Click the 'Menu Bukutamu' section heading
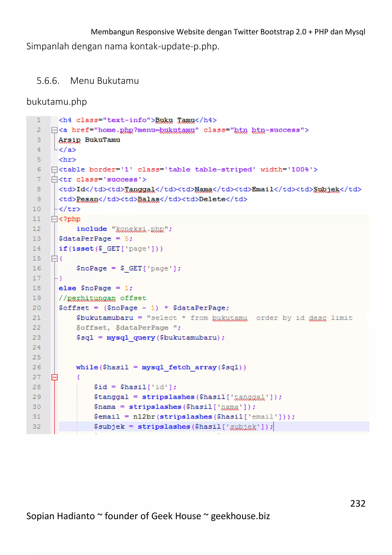Screen dimensions: 392x555 (x=105, y=81)
